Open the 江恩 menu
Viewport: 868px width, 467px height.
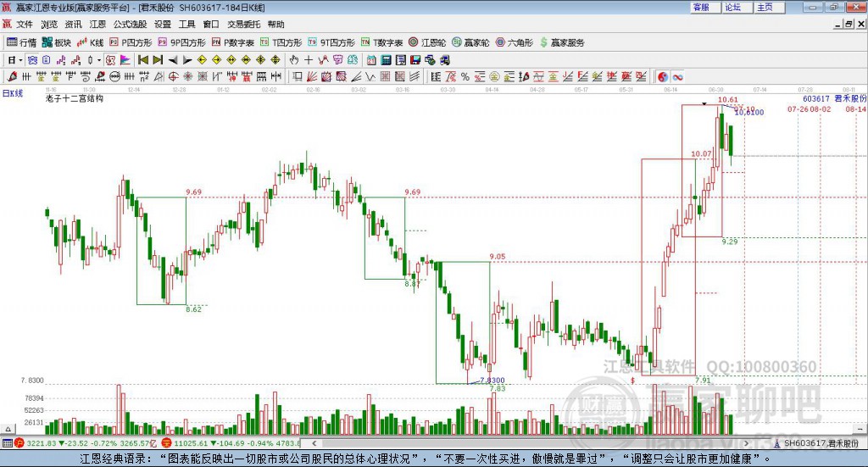pyautogui.click(x=97, y=25)
